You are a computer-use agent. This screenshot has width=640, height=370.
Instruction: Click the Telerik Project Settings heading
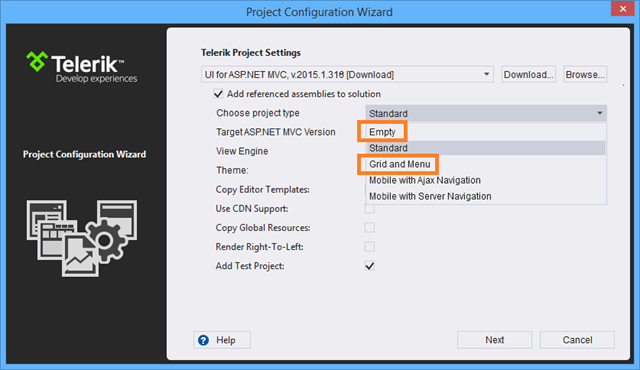coord(251,53)
